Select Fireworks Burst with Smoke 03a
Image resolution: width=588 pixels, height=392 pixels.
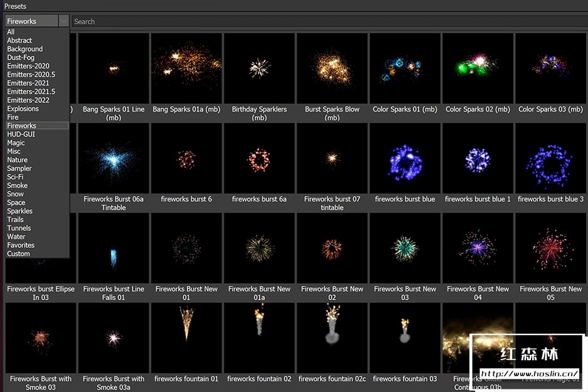[x=114, y=338]
